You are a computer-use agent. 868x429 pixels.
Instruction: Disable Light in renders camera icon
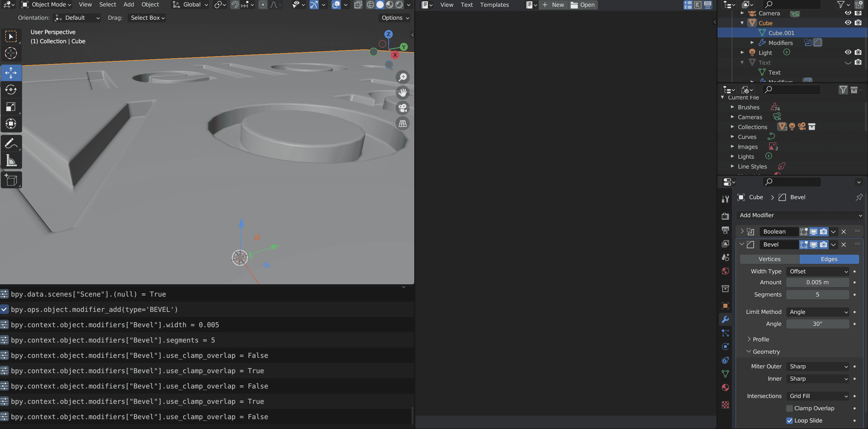point(858,52)
